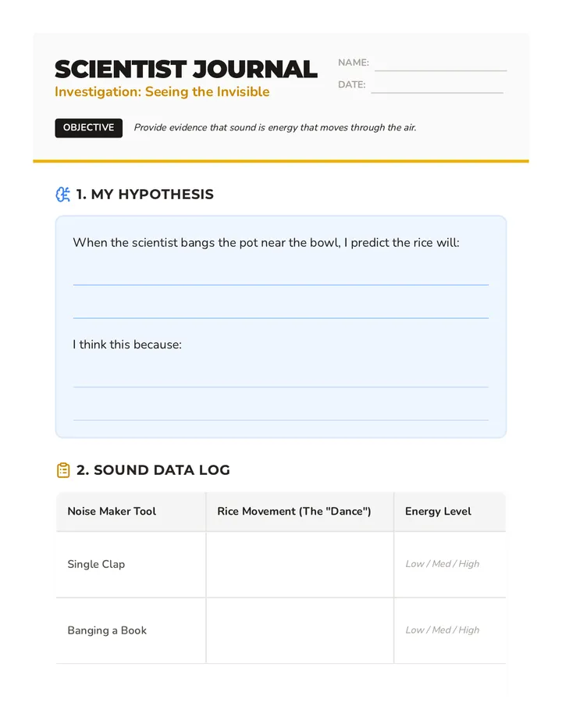Click the Rice Movement column header

pyautogui.click(x=294, y=511)
